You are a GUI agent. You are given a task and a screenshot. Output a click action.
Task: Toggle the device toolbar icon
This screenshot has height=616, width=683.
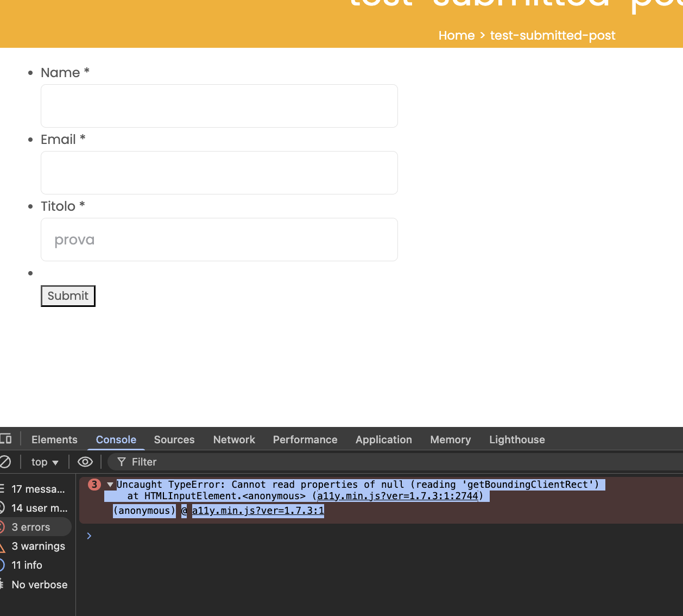[x=6, y=439]
